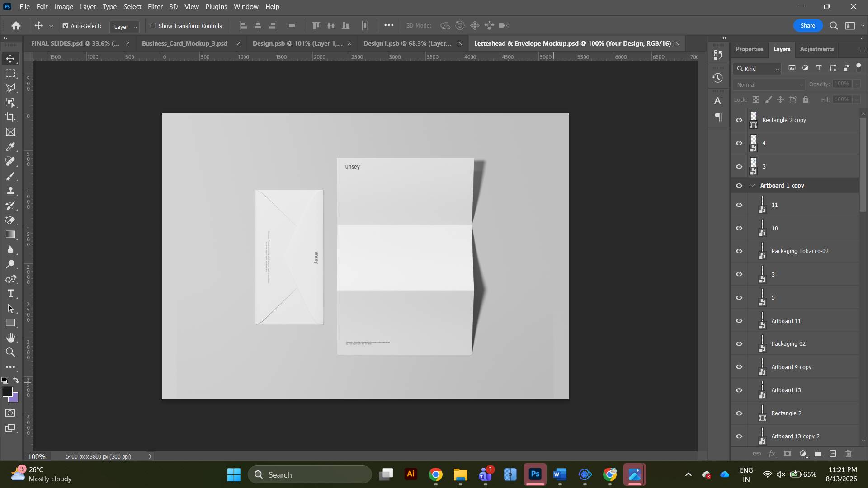
Task: Toggle the Auto-Select checkbox
Action: (x=65, y=26)
